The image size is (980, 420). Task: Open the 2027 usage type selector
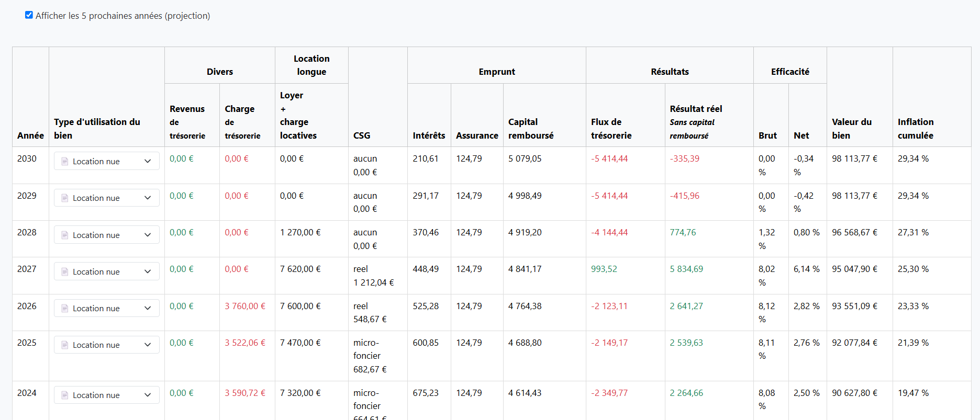tap(107, 271)
